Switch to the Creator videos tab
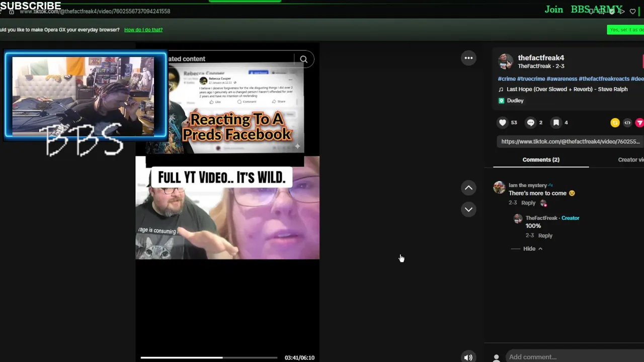This screenshot has height=362, width=644. pyautogui.click(x=631, y=160)
